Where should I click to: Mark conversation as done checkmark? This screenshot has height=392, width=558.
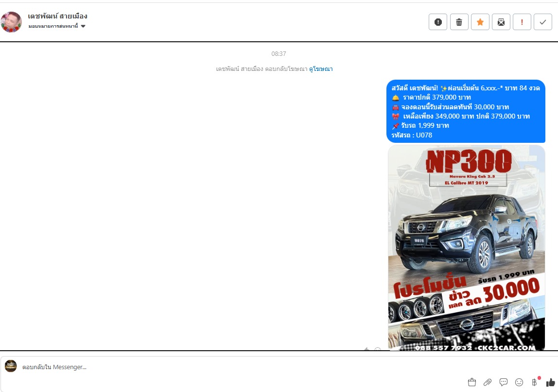coord(543,22)
